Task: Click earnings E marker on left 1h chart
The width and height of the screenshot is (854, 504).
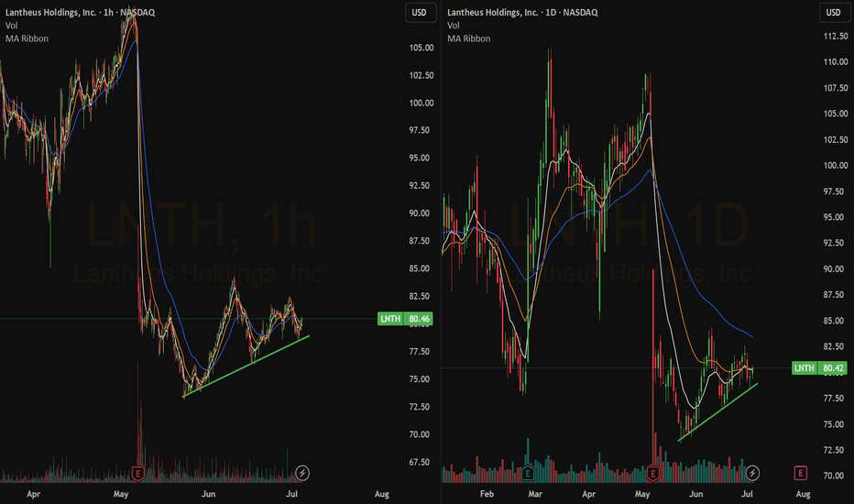Action: click(x=137, y=474)
